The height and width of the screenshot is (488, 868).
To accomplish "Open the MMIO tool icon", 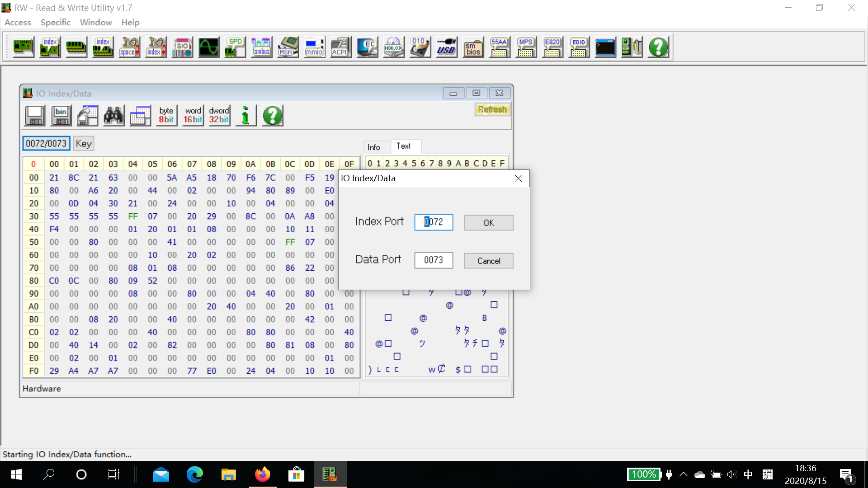I will pyautogui.click(x=314, y=47).
